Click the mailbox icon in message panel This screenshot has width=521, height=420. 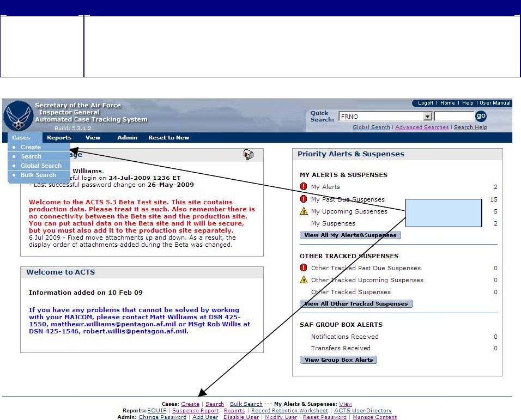click(x=248, y=155)
